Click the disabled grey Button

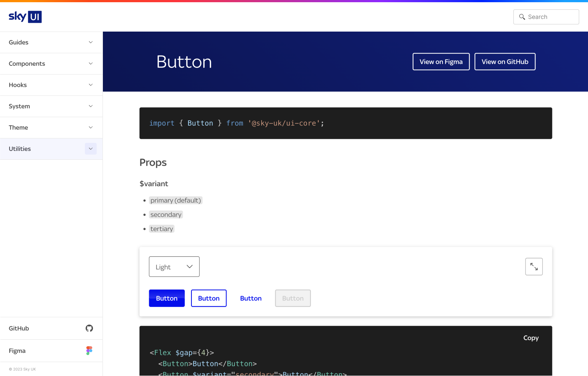tap(293, 298)
